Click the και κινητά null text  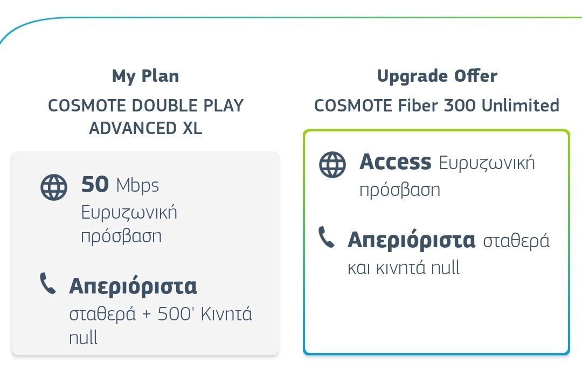404,268
